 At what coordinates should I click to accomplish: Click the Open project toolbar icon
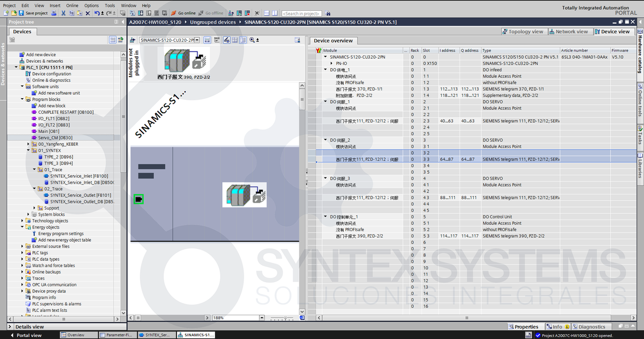click(x=14, y=13)
